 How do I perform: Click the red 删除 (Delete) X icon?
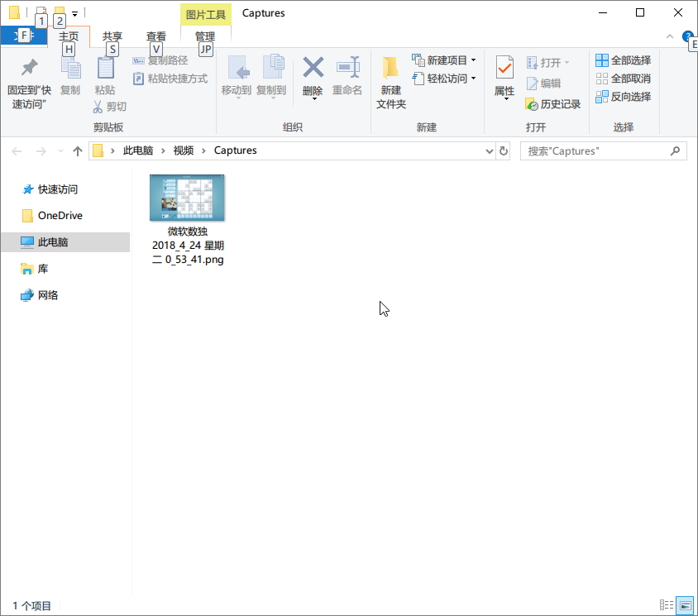coord(313,68)
